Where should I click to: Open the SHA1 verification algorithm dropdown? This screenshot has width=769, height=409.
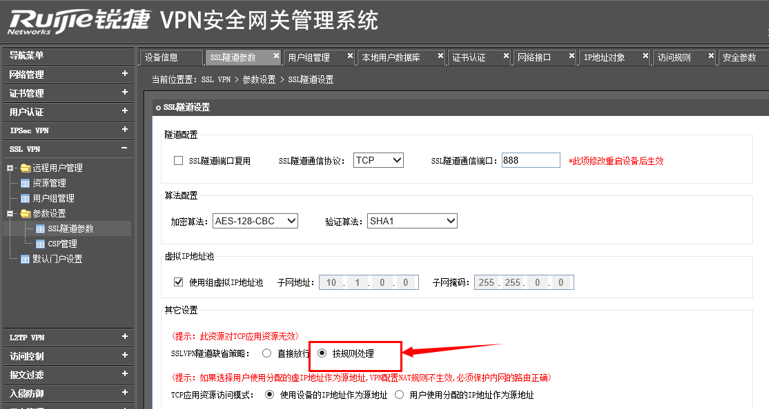click(411, 221)
